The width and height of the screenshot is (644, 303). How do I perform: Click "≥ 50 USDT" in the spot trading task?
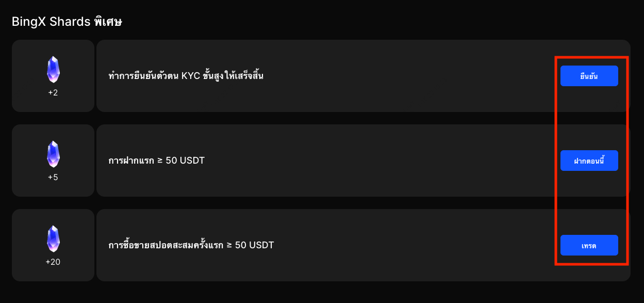pyautogui.click(x=250, y=245)
